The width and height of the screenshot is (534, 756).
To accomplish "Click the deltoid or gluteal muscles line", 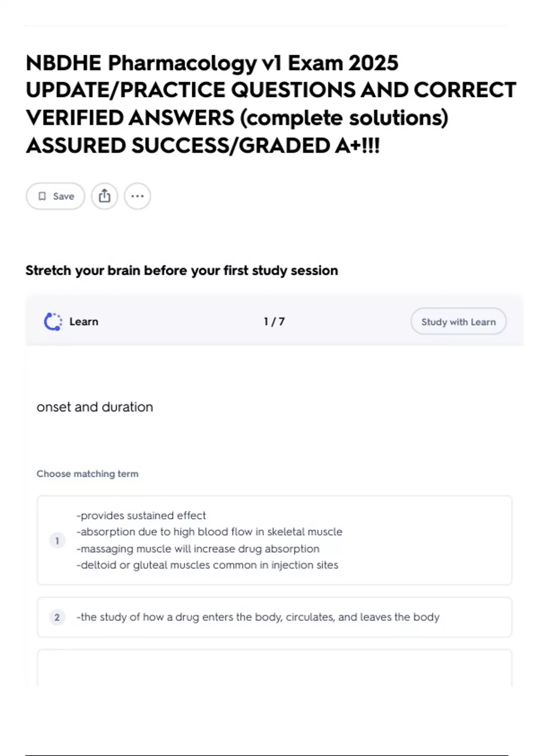I will [x=207, y=565].
